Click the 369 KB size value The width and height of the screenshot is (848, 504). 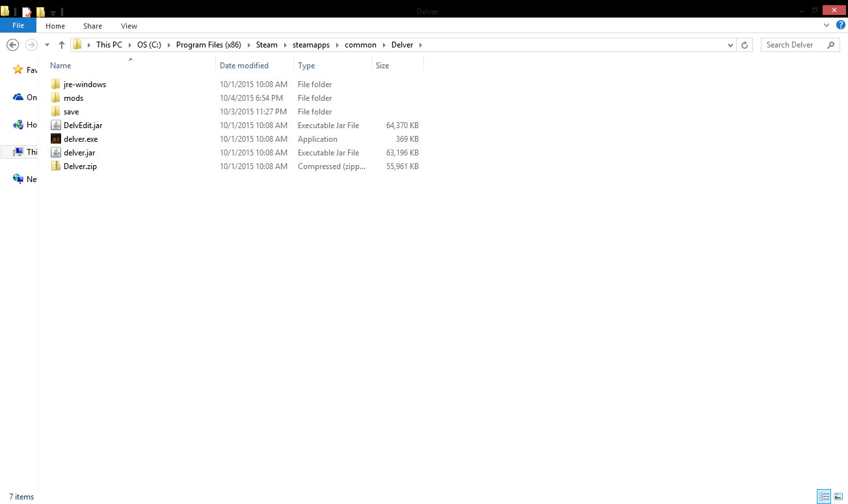point(407,139)
